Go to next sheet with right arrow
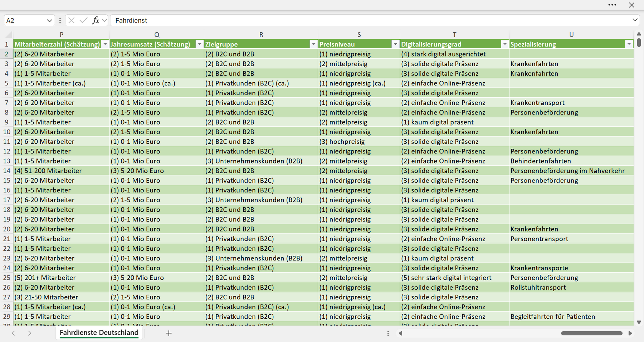 [x=30, y=333]
